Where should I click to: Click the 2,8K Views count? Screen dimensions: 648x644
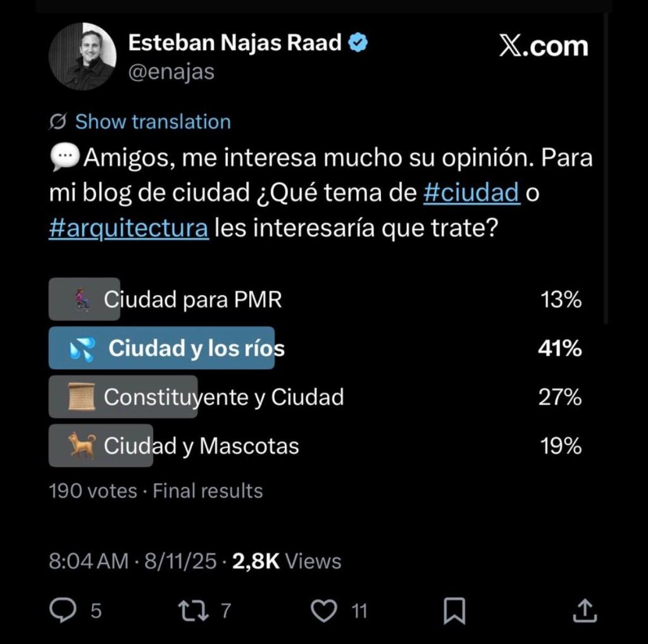tap(287, 561)
